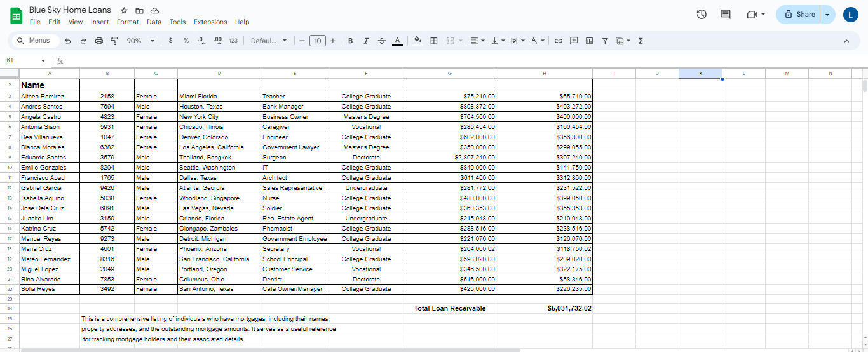Insert a link
Viewport: 868px width, 352px height.
coord(559,41)
